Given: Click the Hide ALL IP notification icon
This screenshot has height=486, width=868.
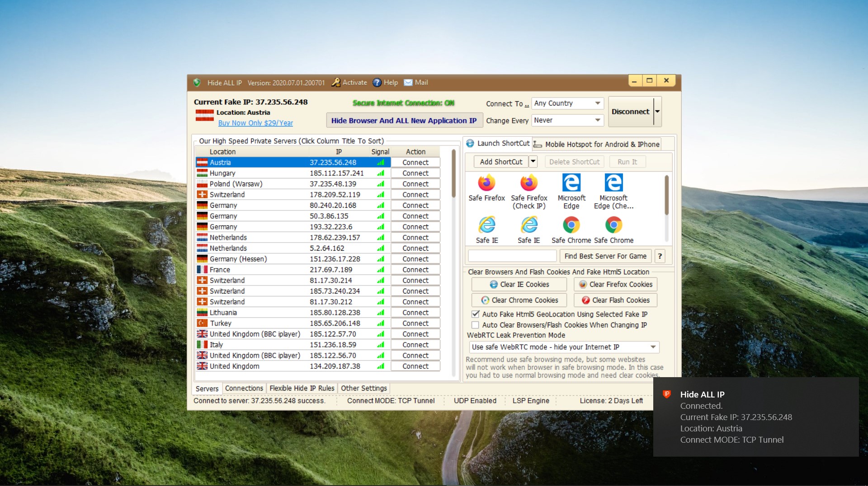Looking at the screenshot, I should pos(666,394).
